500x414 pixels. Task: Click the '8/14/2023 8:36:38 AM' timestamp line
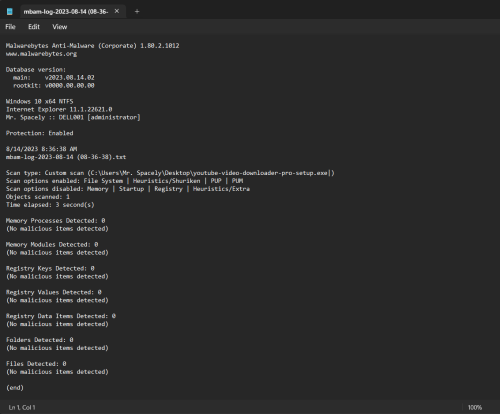pos(41,149)
